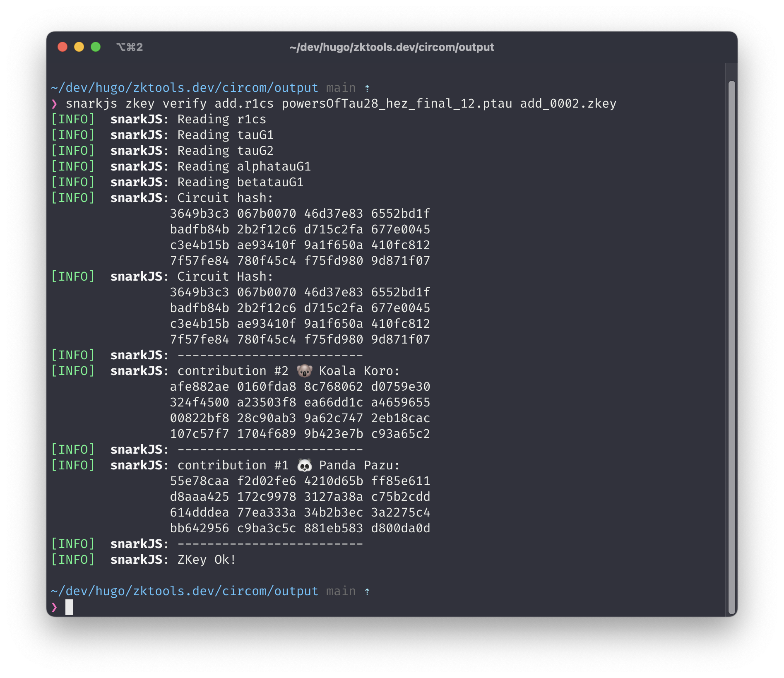Viewport: 784px width, 678px height.
Task: Click the top prompt's git up-arrow indicator
Action: [x=367, y=88]
